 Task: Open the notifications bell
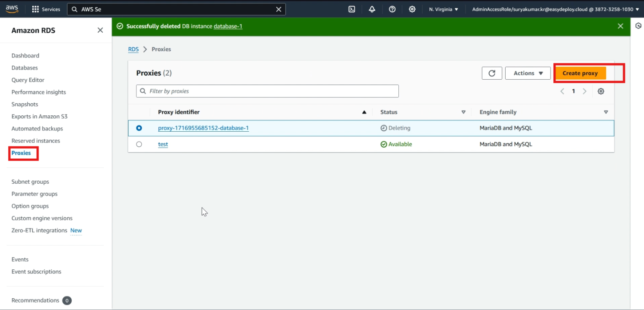[x=372, y=9]
